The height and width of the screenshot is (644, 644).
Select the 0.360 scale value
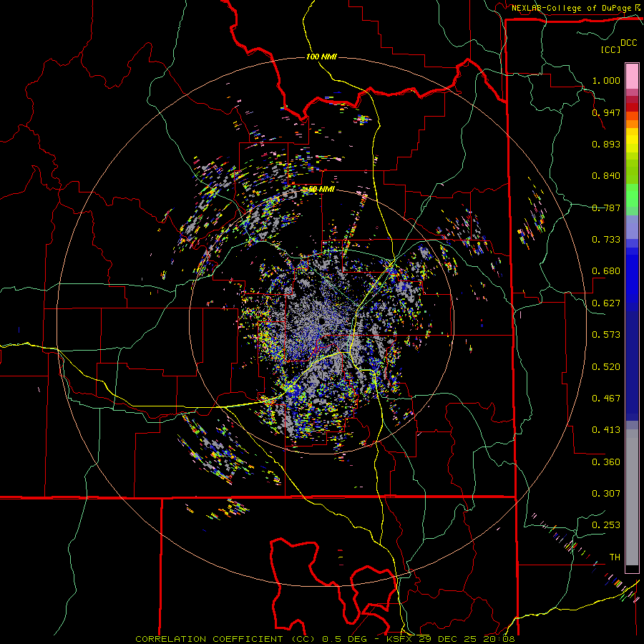[606, 462]
